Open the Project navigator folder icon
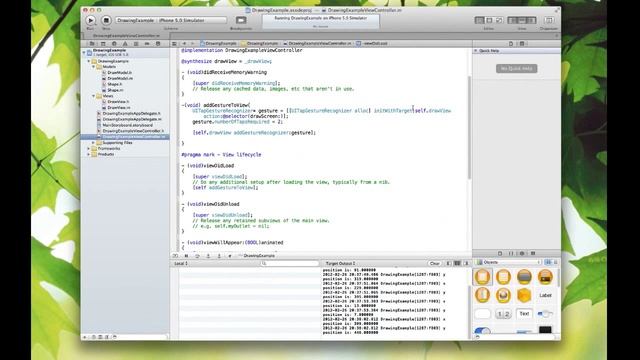 point(92,44)
